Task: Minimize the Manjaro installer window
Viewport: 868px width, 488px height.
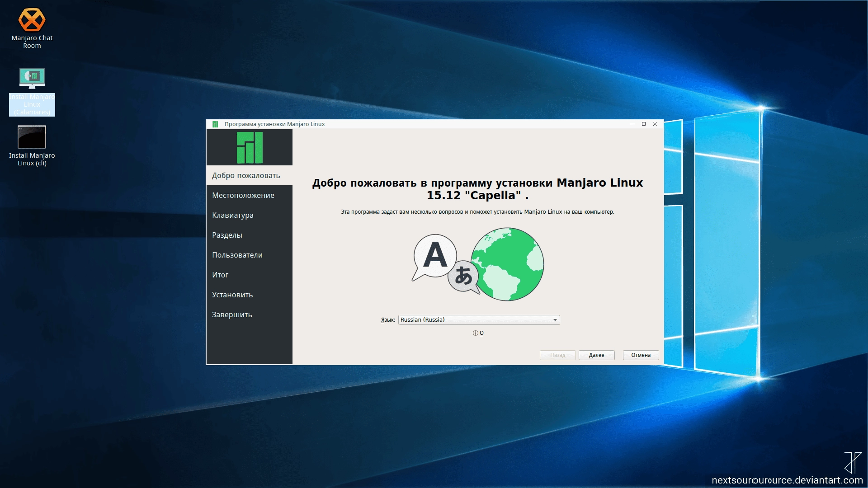Action: click(632, 124)
